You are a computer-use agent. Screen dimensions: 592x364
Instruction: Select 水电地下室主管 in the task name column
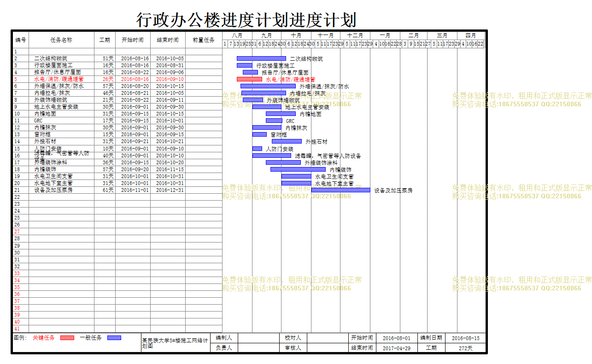coord(53,183)
